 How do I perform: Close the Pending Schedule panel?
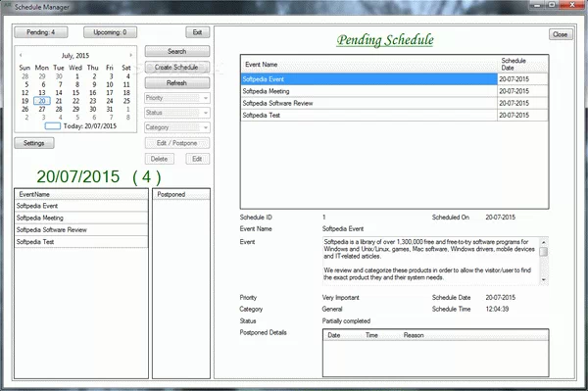click(x=561, y=34)
